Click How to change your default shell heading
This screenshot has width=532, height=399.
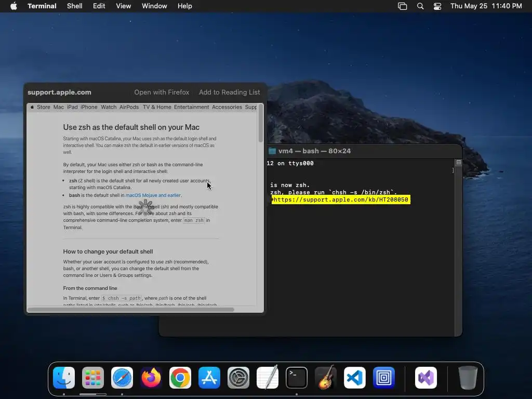108,251
